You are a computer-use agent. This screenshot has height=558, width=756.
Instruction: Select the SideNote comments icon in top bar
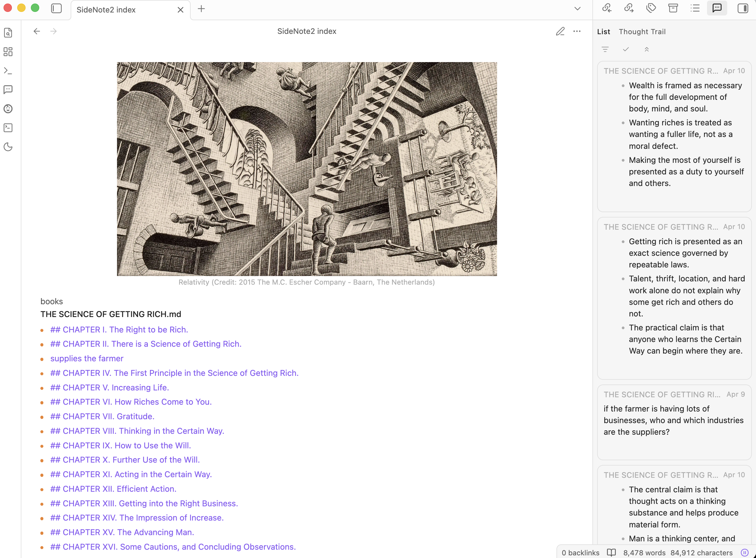coord(717,8)
